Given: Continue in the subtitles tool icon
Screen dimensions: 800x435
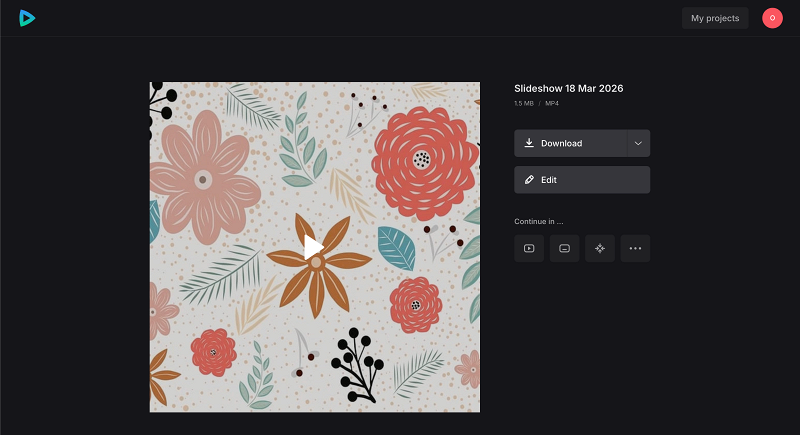Looking at the screenshot, I should coord(564,248).
